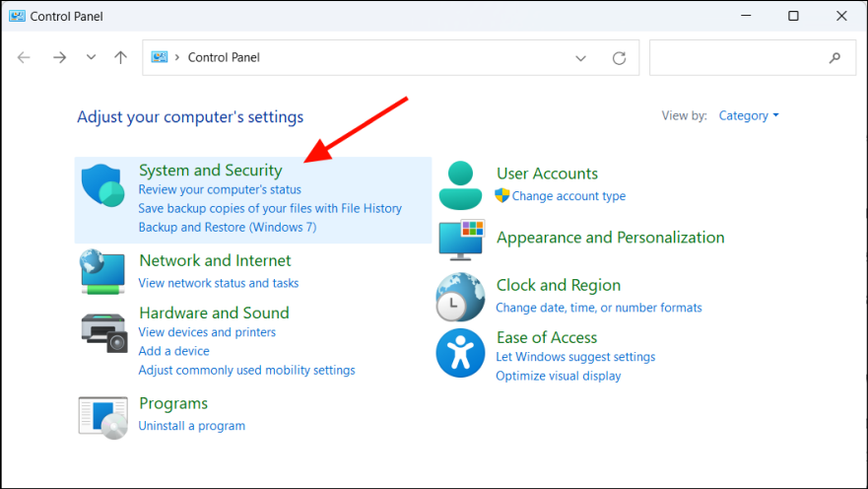Viewport: 868px width, 489px height.
Task: Expand the address bar history dropdown
Action: click(581, 57)
